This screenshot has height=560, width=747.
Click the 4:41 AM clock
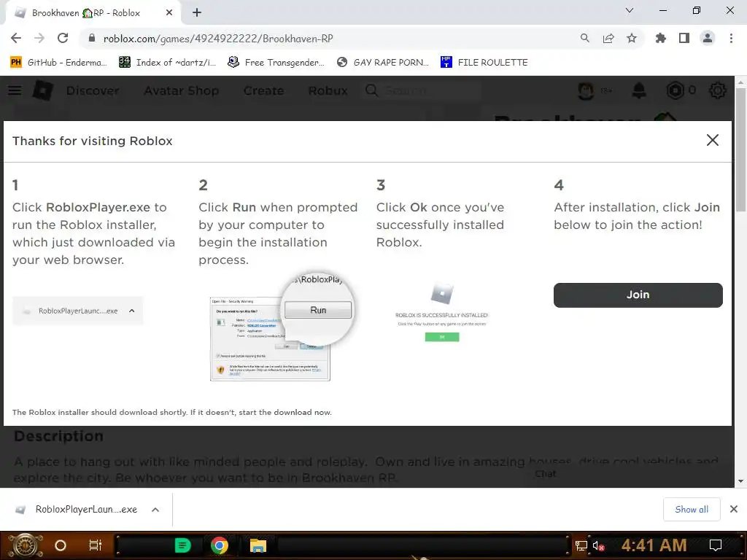654,545
